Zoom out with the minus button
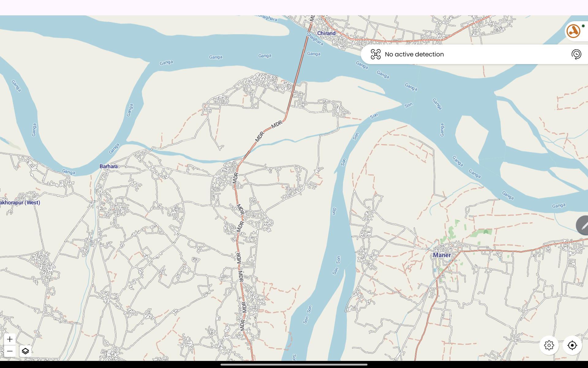 (10, 351)
